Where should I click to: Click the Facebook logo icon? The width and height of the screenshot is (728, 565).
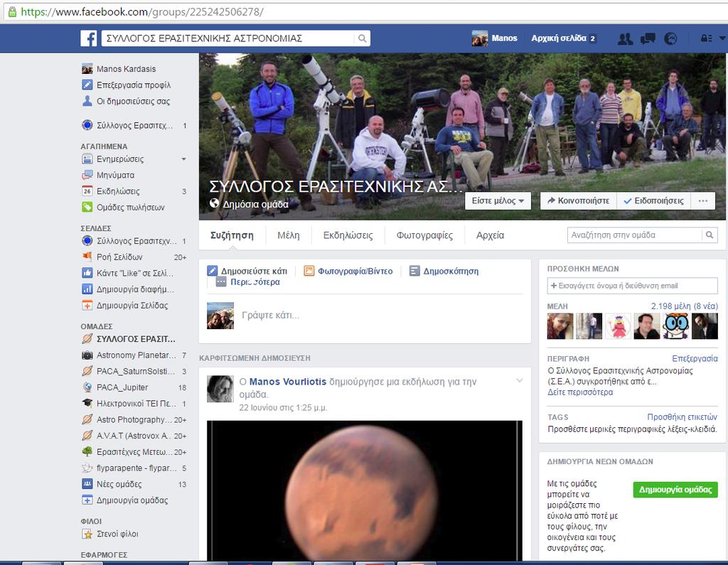point(88,38)
